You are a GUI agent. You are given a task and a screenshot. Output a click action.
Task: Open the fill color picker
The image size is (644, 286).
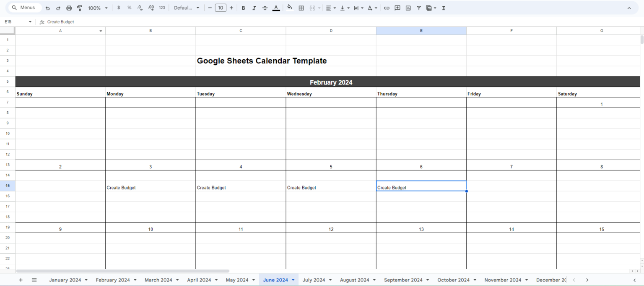(x=290, y=8)
